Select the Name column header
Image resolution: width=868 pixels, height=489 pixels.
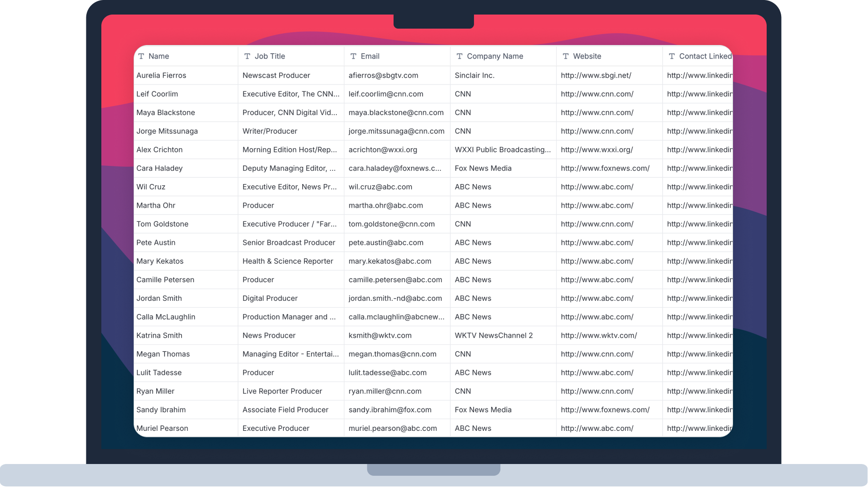click(x=186, y=56)
